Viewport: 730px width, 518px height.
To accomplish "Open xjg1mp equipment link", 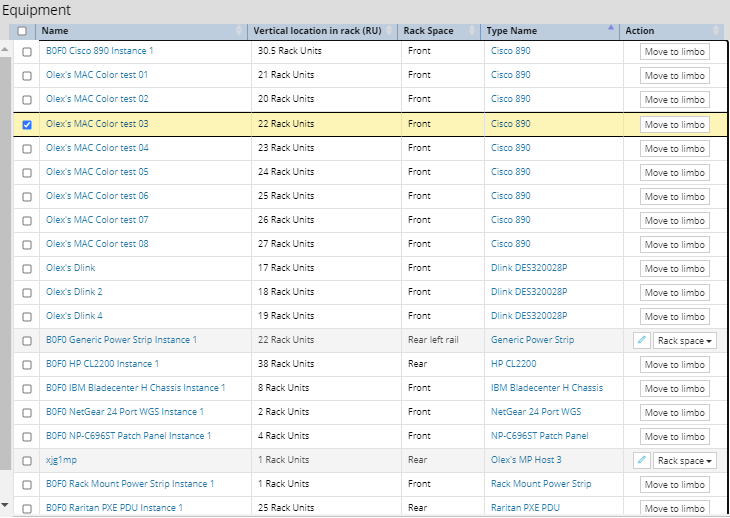I will point(61,460).
